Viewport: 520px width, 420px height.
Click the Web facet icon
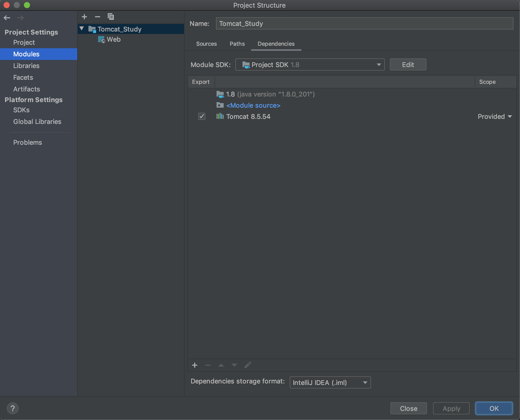[x=101, y=40]
